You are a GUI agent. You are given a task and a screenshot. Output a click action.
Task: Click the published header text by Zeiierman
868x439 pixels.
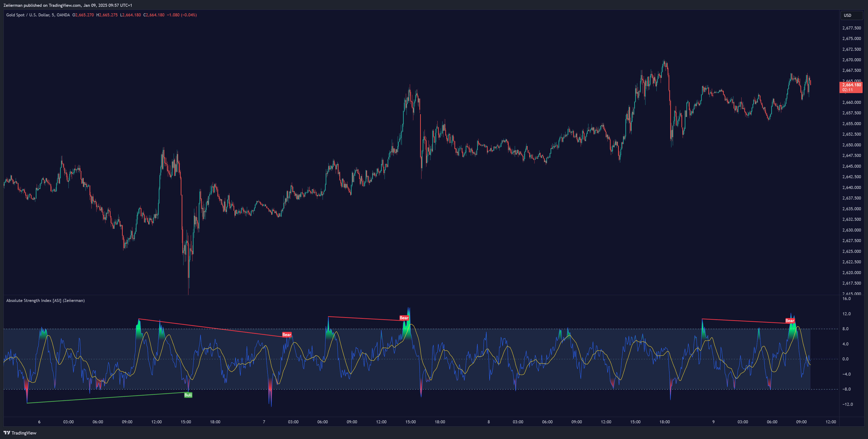click(x=68, y=5)
